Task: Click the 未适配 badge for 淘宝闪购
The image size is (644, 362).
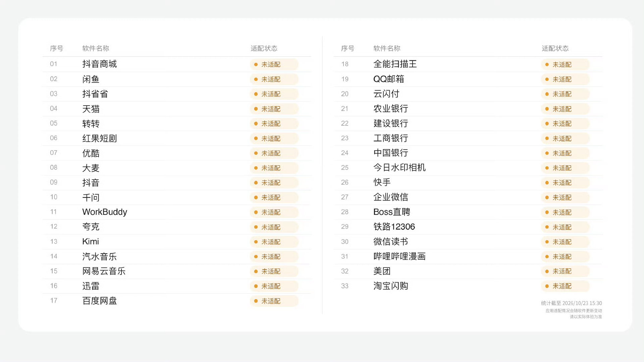Action: pos(565,286)
